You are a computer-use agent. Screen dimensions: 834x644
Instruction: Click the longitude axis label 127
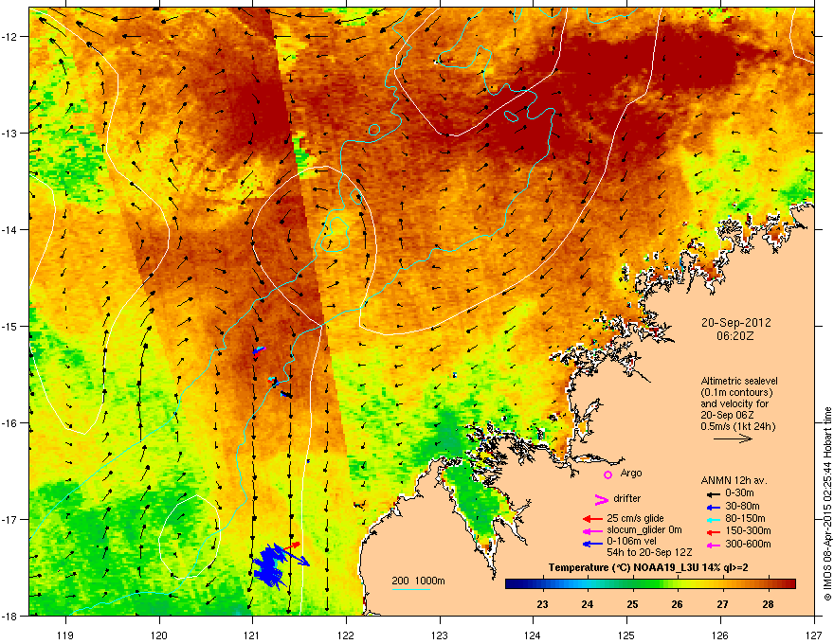click(x=814, y=635)
